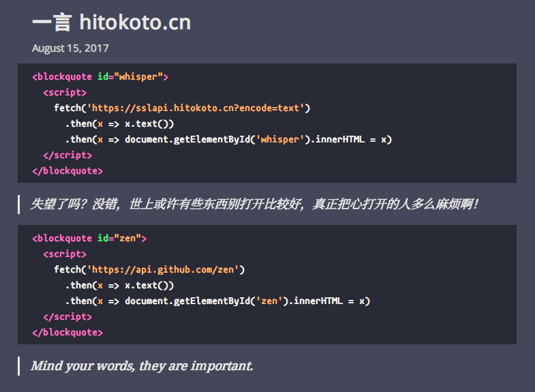Click the fetch line with the sslapi.hitokoto.cn URL
The image size is (535, 392).
182,108
